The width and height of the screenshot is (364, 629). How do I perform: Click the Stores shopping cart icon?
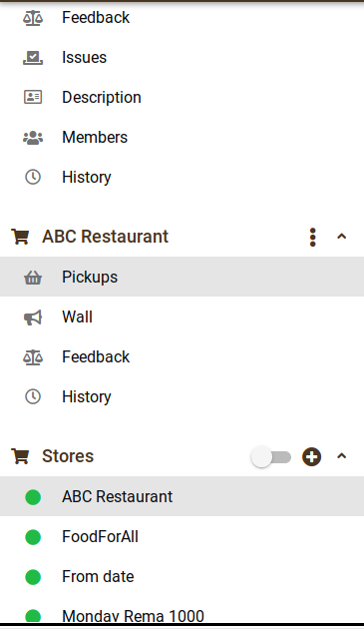(20, 456)
